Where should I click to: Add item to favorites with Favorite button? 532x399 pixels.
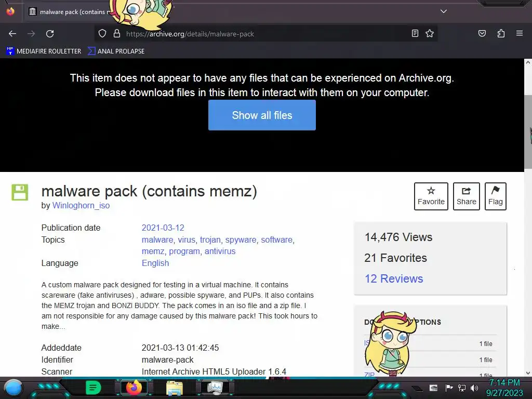click(x=431, y=196)
